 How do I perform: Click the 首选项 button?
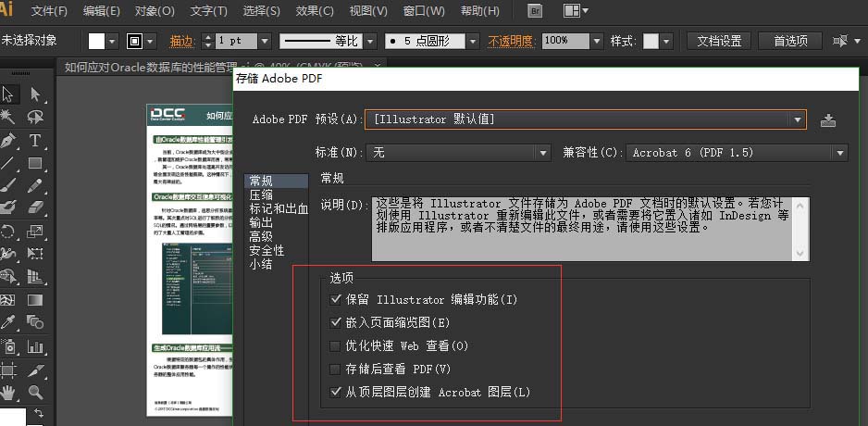pyautogui.click(x=790, y=41)
